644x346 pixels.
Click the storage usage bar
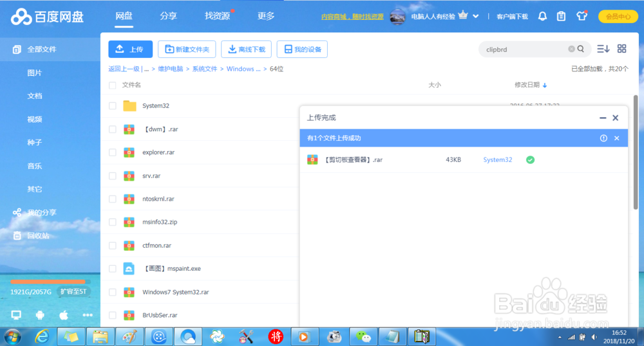click(50, 282)
